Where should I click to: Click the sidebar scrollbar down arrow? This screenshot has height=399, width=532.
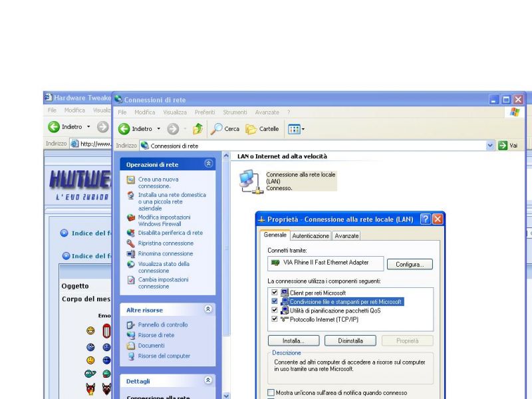pyautogui.click(x=226, y=396)
